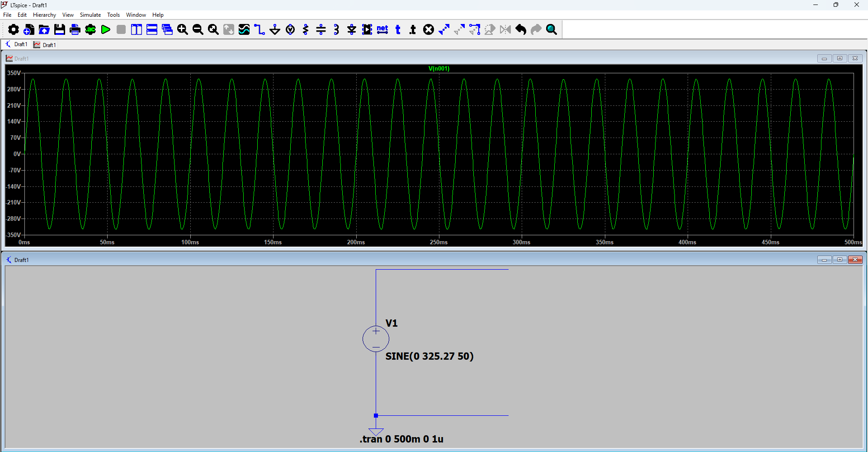Choose the capacitor component tool
Viewport: 868px width, 452px height.
point(321,30)
